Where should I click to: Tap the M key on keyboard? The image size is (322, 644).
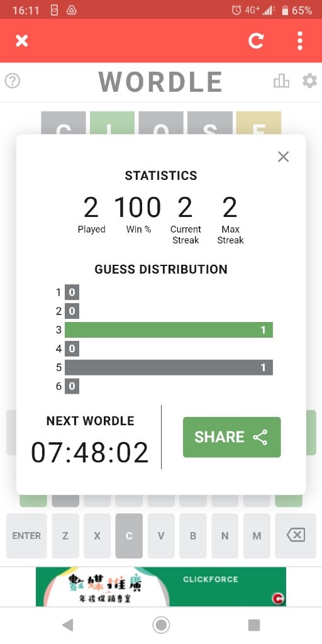tap(257, 536)
